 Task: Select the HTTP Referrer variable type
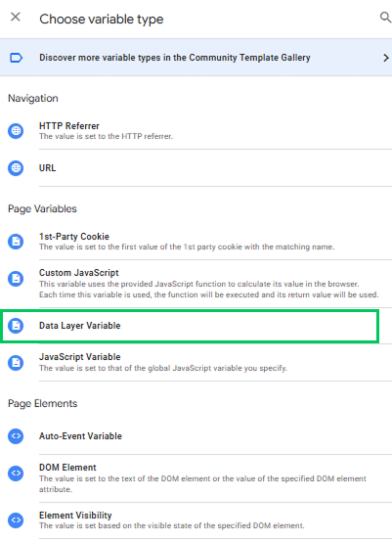196,131
